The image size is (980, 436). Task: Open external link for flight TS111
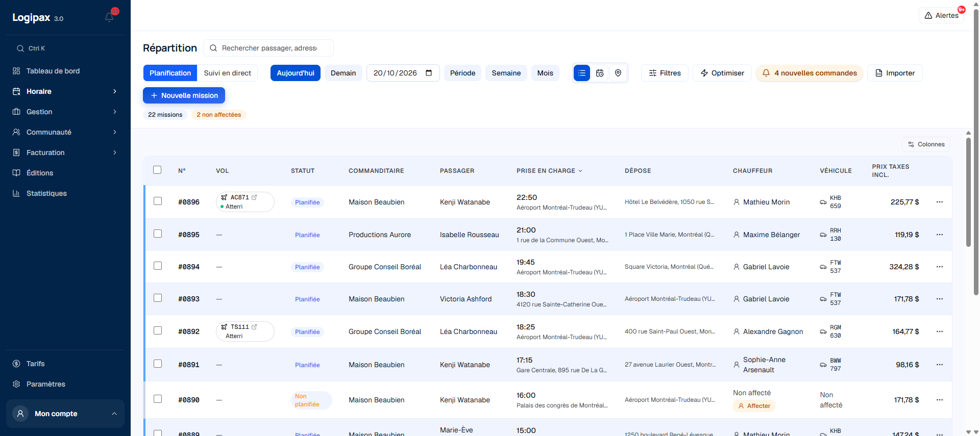coord(254,327)
